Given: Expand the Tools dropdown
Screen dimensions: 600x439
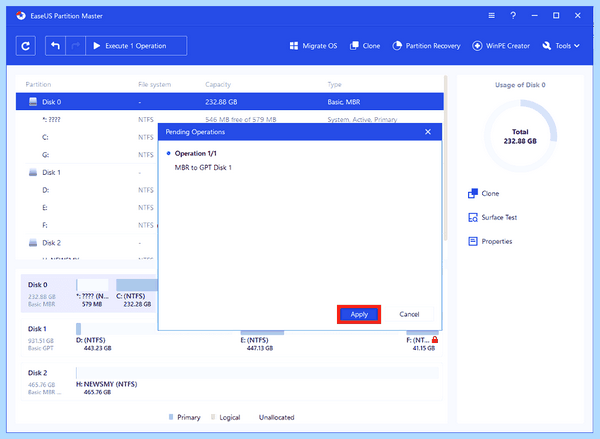Looking at the screenshot, I should point(561,46).
